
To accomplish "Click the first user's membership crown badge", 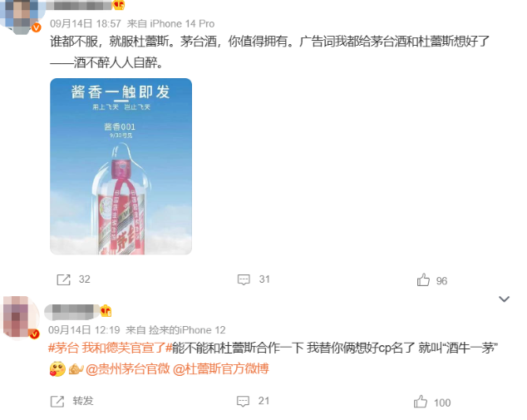I will [118, 5].
